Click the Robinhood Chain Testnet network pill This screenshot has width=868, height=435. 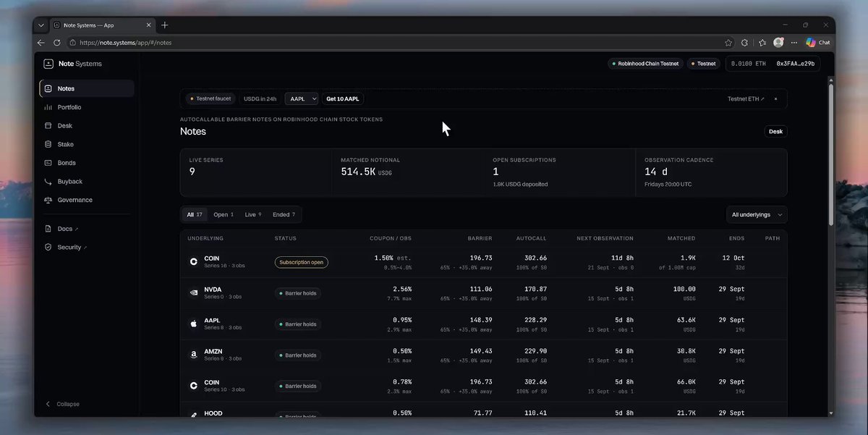[645, 64]
